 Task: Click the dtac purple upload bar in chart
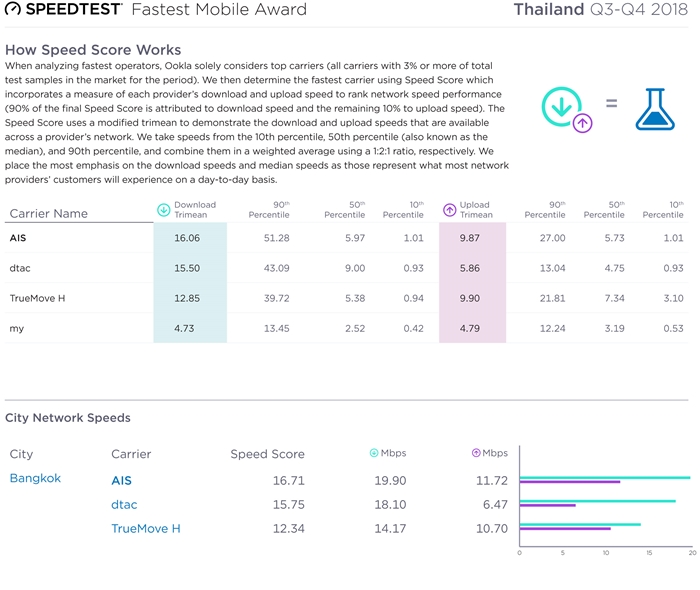(548, 505)
